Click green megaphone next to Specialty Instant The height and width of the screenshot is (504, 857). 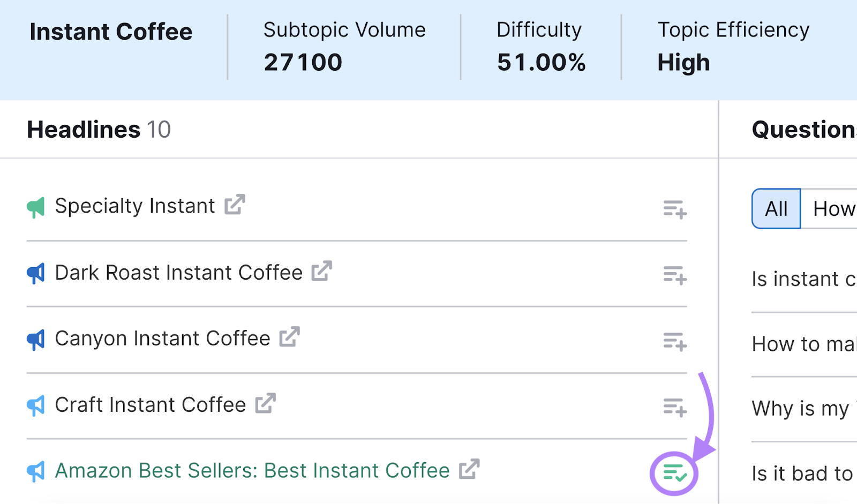(36, 207)
